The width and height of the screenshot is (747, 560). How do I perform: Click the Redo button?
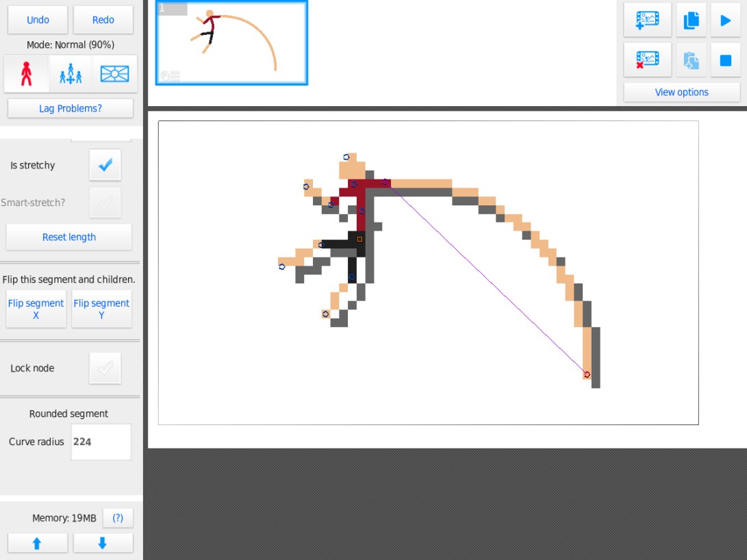point(103,20)
